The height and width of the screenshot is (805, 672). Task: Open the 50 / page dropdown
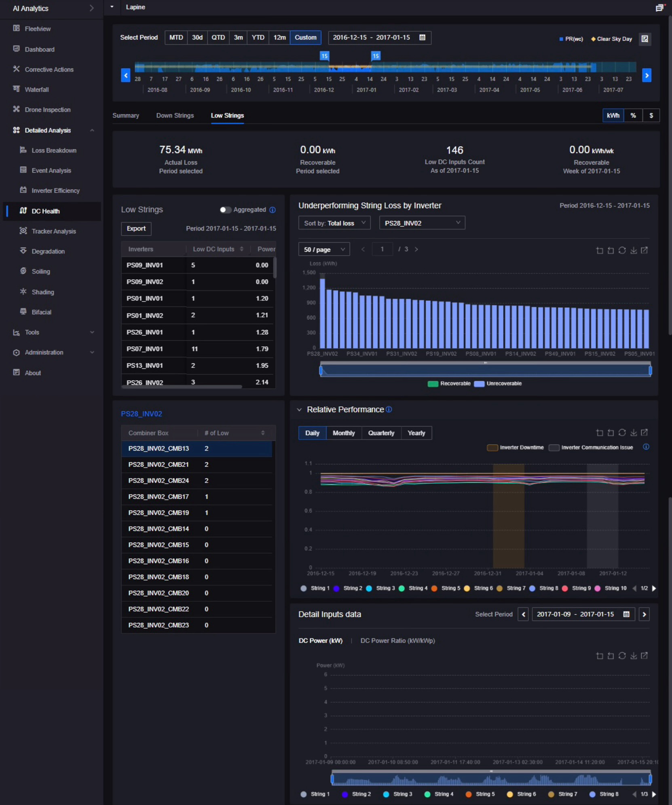pos(324,249)
